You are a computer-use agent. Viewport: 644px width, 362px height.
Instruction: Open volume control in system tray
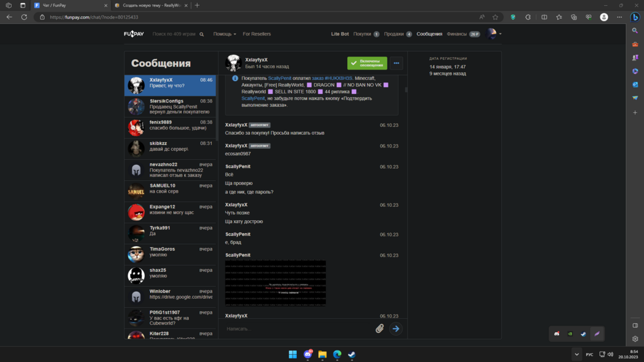(x=611, y=355)
